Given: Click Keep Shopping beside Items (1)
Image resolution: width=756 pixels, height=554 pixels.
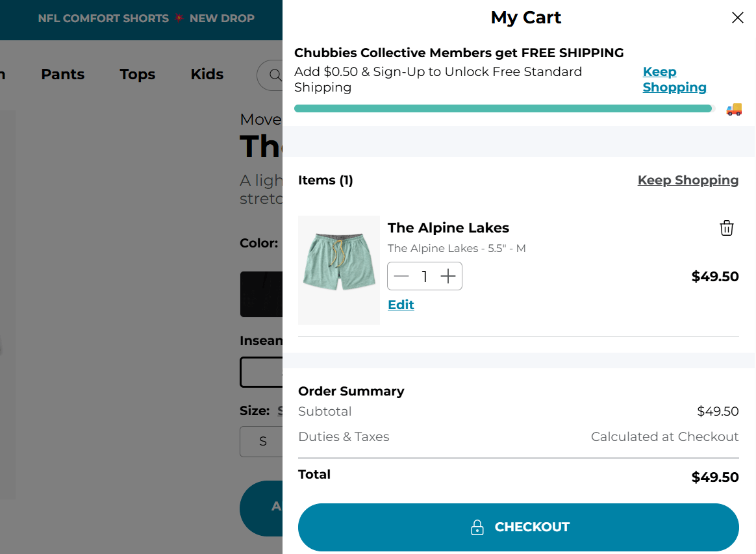Looking at the screenshot, I should tap(688, 181).
